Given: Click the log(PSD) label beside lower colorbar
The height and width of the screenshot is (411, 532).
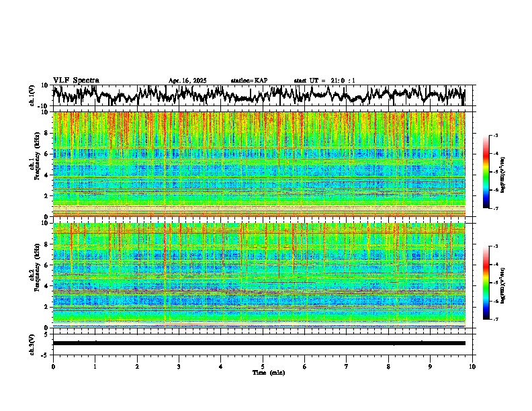Looking at the screenshot, I should [x=502, y=285].
